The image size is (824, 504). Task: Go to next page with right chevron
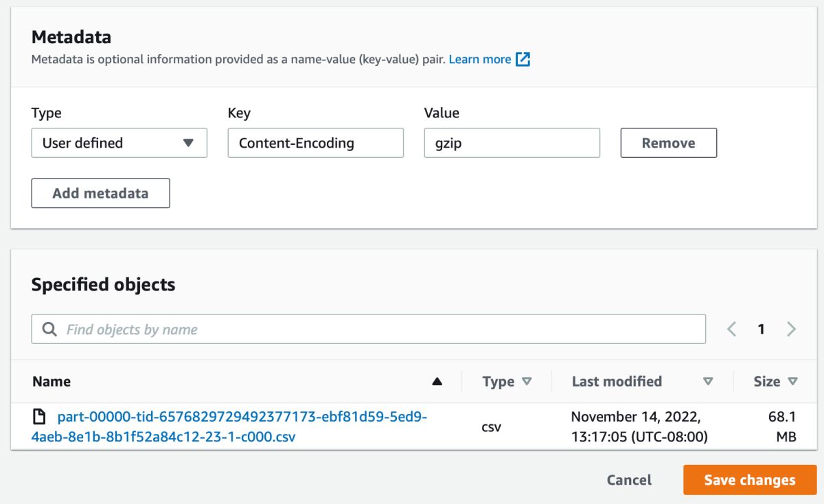click(x=792, y=329)
